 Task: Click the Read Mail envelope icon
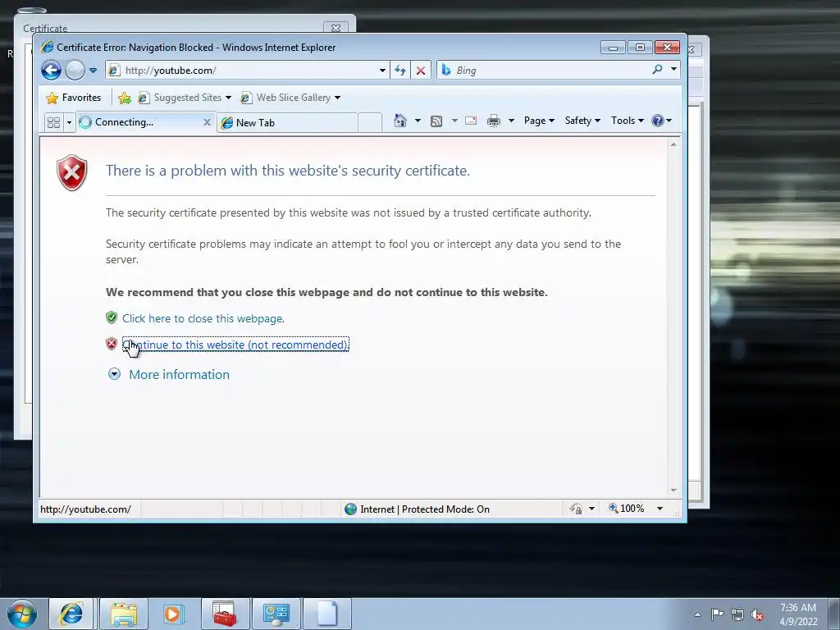[471, 121]
